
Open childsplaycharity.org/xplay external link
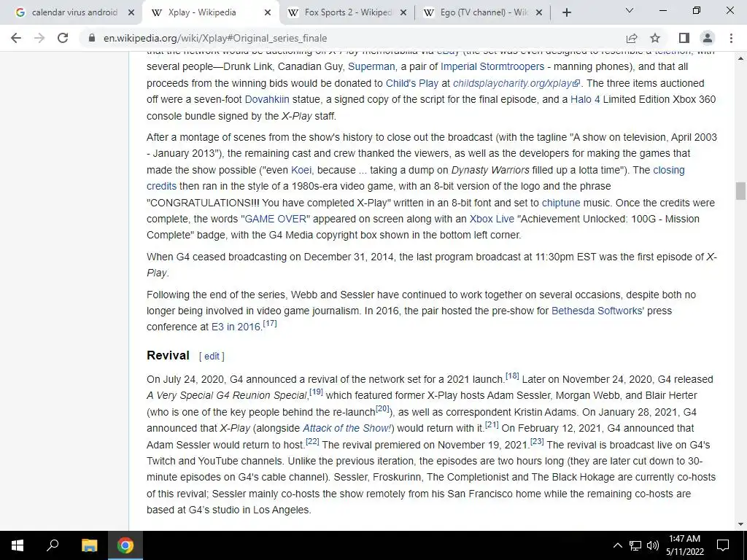[516, 83]
